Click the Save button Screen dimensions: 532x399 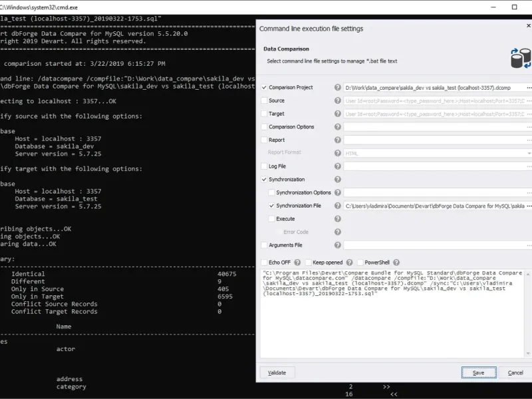(479, 372)
